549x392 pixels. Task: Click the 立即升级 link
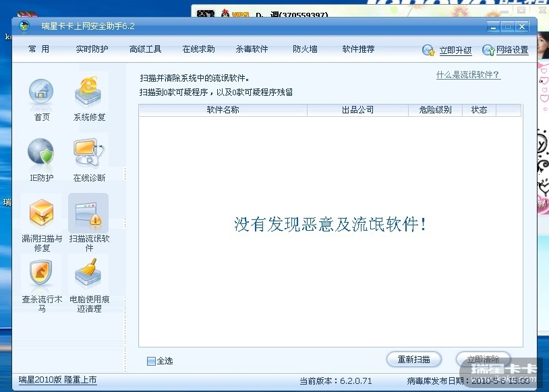[455, 51]
